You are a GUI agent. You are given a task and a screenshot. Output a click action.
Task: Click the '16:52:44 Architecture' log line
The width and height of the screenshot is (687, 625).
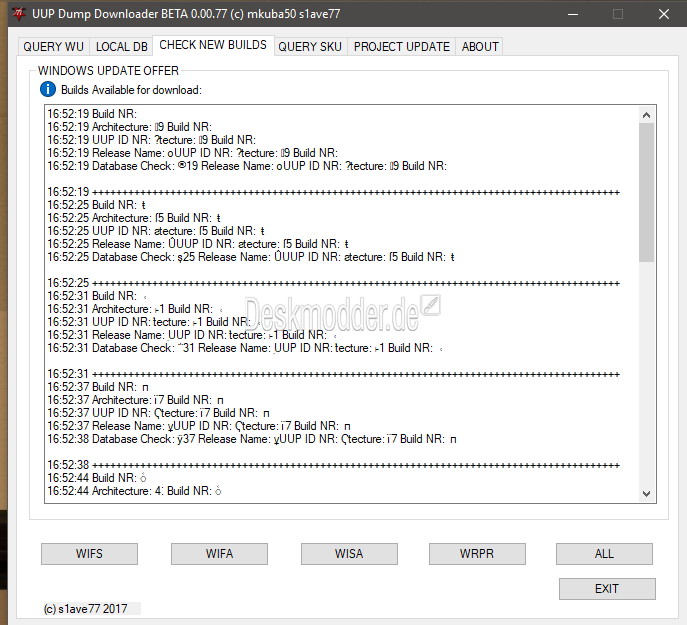135,491
